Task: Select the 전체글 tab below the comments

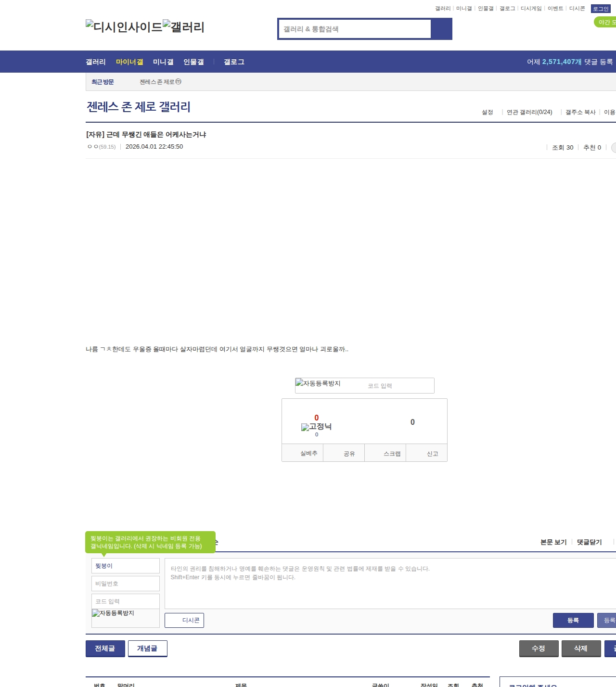Action: [x=105, y=649]
